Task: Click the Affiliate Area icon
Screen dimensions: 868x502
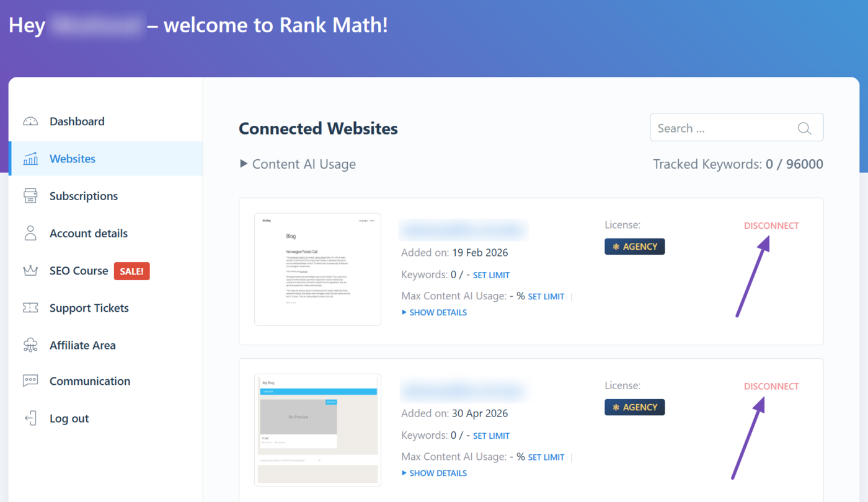Action: [30, 345]
